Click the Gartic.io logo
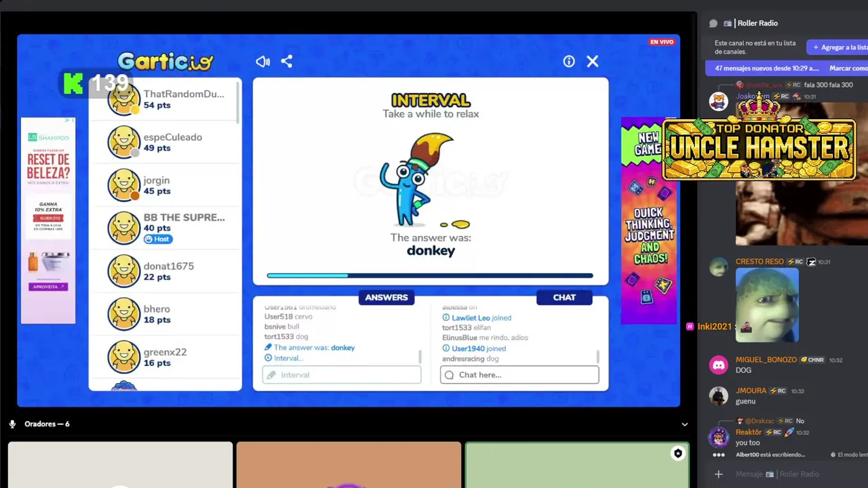This screenshot has width=868, height=488. (165, 62)
